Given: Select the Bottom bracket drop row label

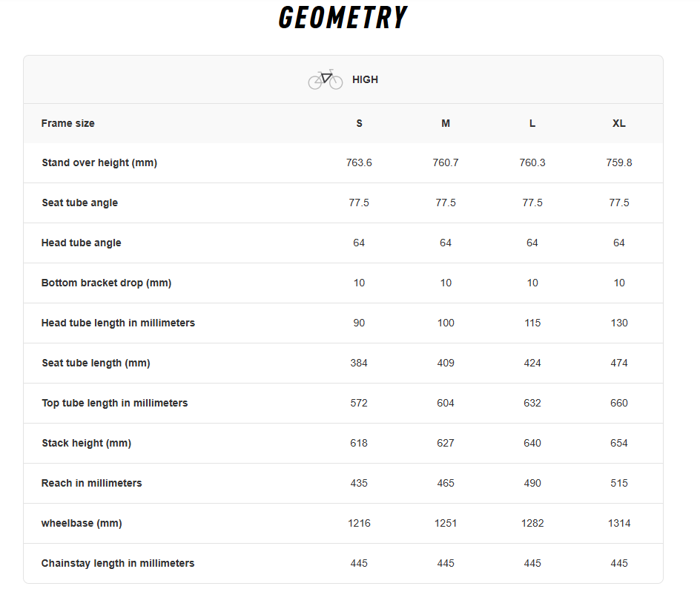Looking at the screenshot, I should 107,283.
